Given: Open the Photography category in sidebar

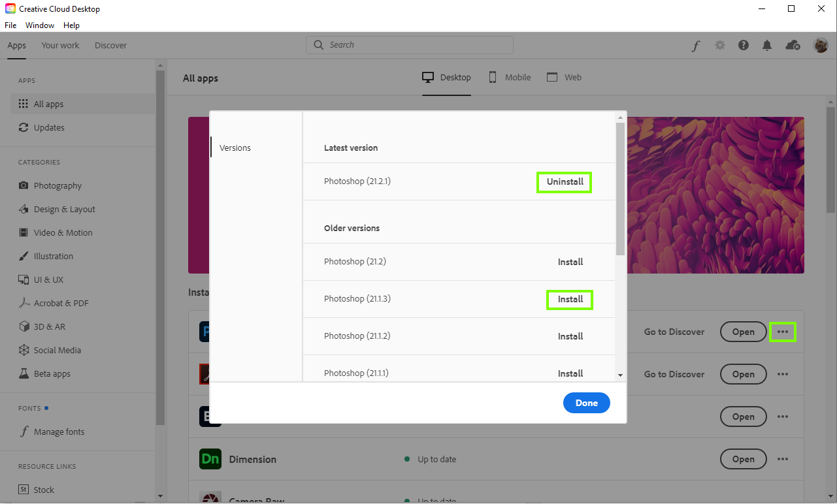Looking at the screenshot, I should (x=59, y=185).
